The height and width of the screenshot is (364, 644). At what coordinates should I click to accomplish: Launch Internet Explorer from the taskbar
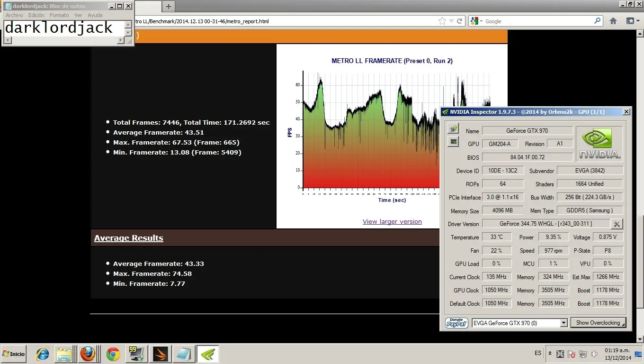pos(43,354)
